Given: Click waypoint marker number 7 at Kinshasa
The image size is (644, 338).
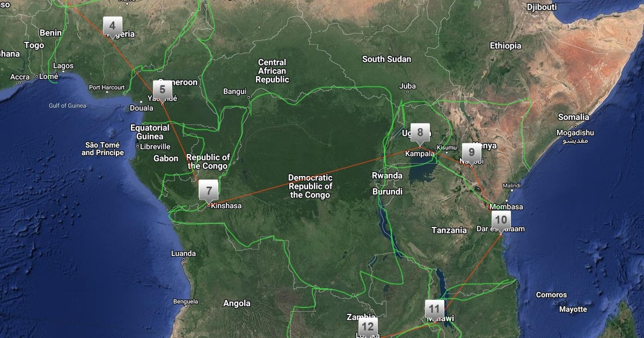Looking at the screenshot, I should [x=209, y=190].
